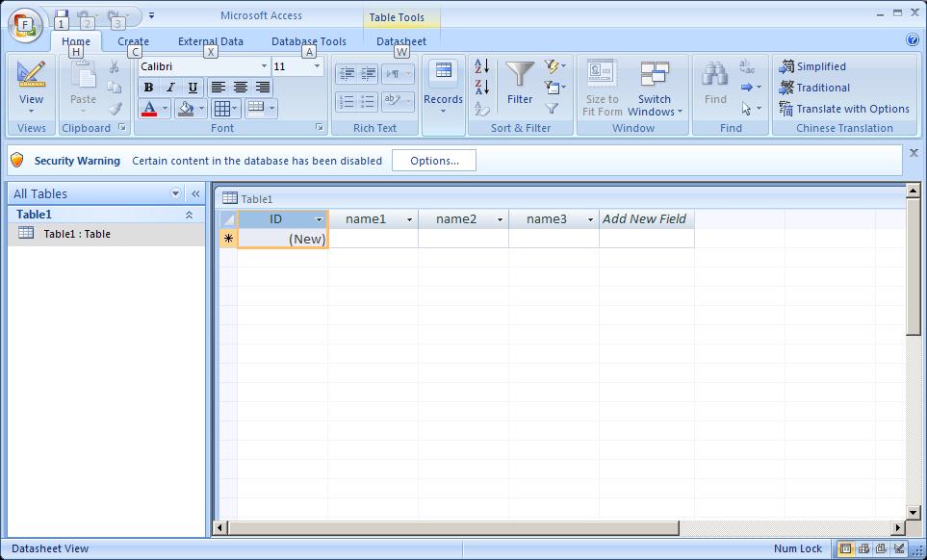The image size is (927, 560).
Task: Switch to PivotChart View from status bar
Action: click(881, 548)
